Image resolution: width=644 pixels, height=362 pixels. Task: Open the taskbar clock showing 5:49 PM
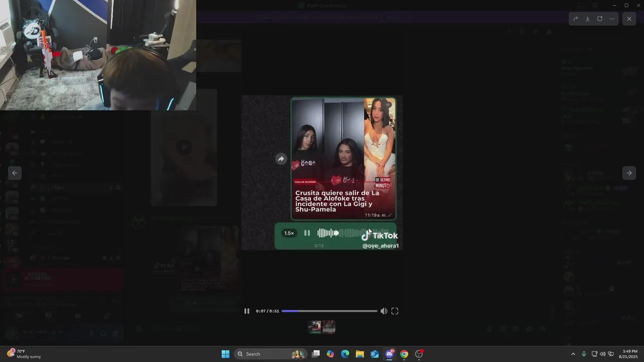pyautogui.click(x=630, y=354)
